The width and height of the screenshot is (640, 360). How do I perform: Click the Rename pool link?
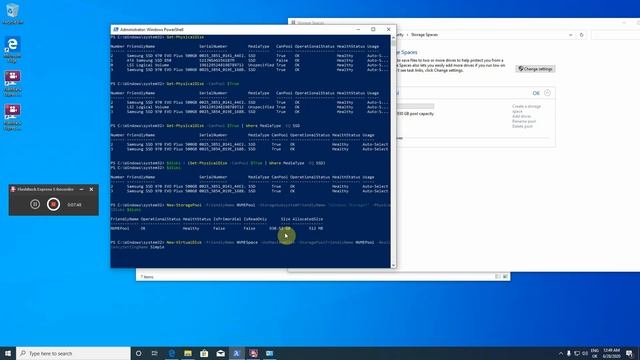pos(524,121)
